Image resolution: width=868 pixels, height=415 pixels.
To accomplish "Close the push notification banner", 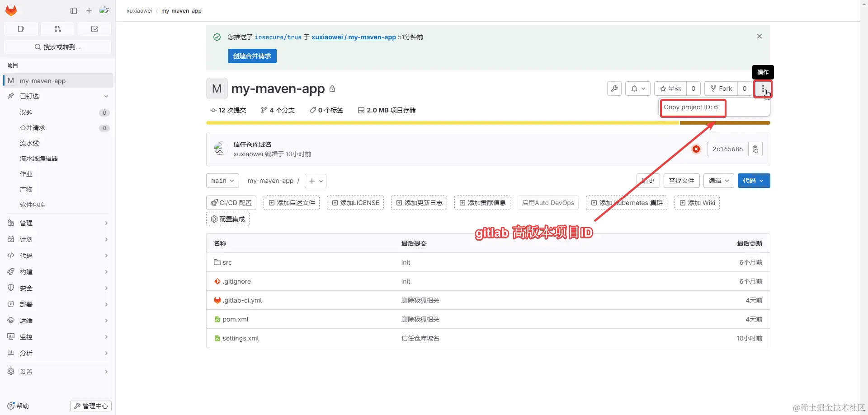I will [x=759, y=36].
